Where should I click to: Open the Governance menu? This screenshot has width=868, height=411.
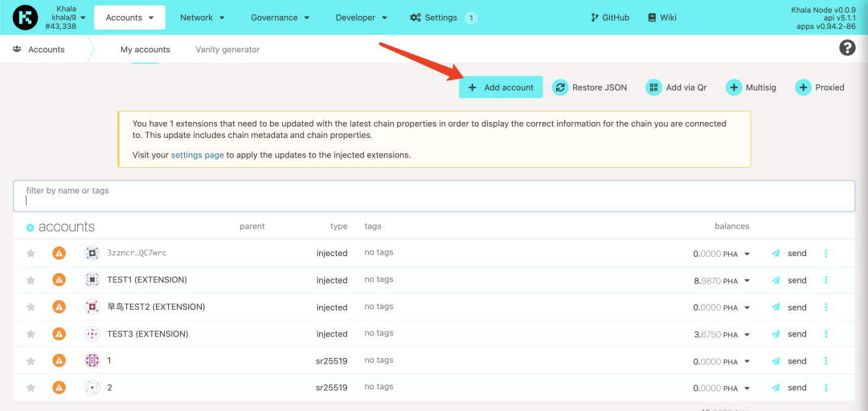pyautogui.click(x=279, y=18)
